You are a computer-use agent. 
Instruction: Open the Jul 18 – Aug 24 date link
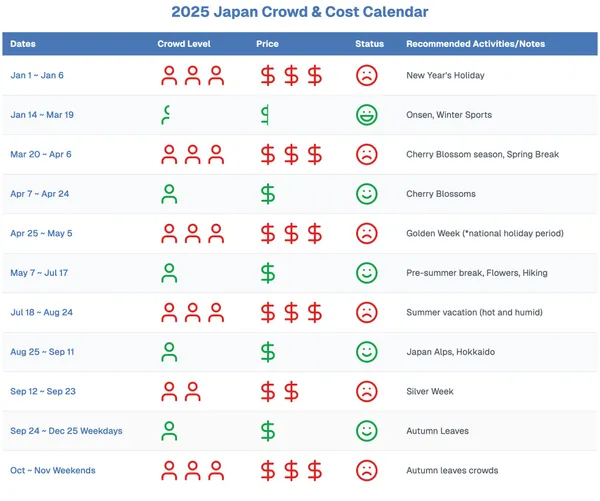coord(42,313)
